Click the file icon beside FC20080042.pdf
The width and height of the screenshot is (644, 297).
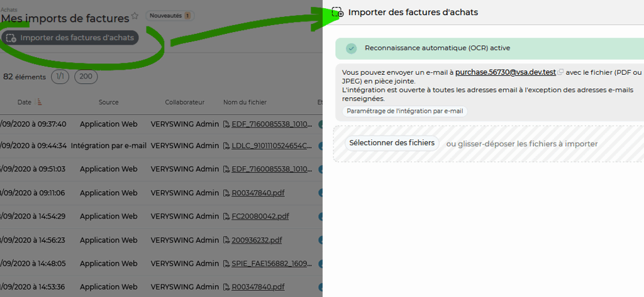click(227, 217)
